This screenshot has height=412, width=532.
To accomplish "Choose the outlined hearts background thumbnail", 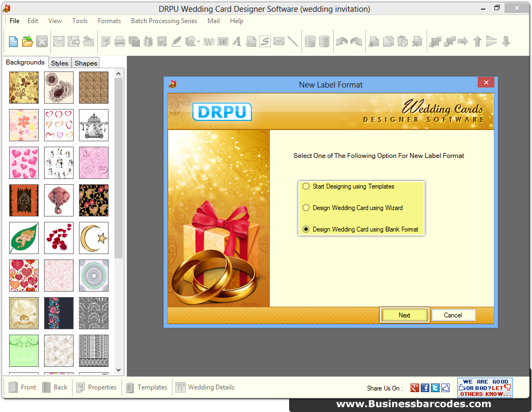I will tap(59, 125).
